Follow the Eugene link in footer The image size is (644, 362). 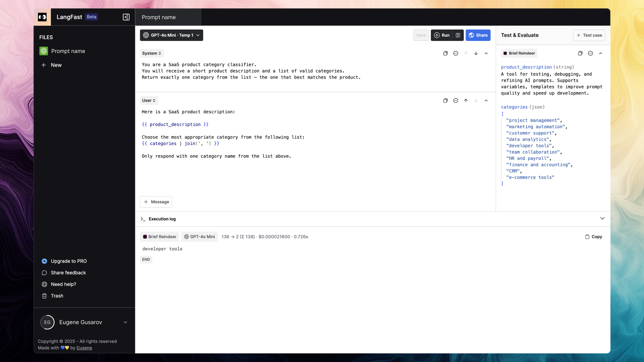click(x=84, y=348)
